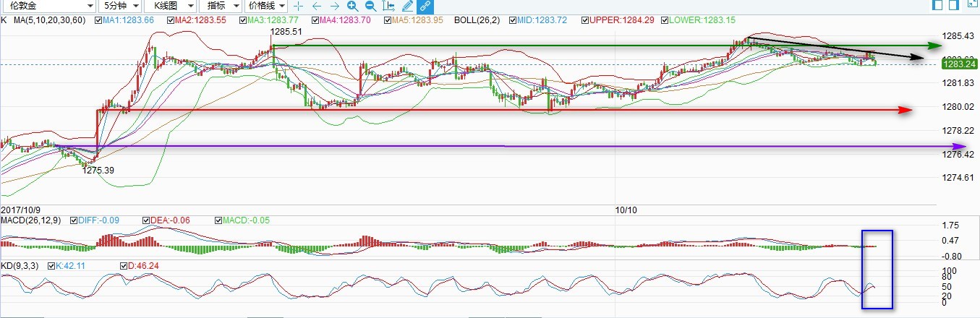
Task: Zoom in on the chart
Action: point(352,6)
